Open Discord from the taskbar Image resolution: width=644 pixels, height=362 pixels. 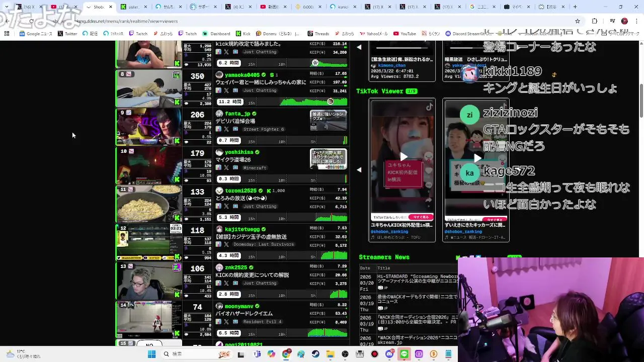coord(389,354)
